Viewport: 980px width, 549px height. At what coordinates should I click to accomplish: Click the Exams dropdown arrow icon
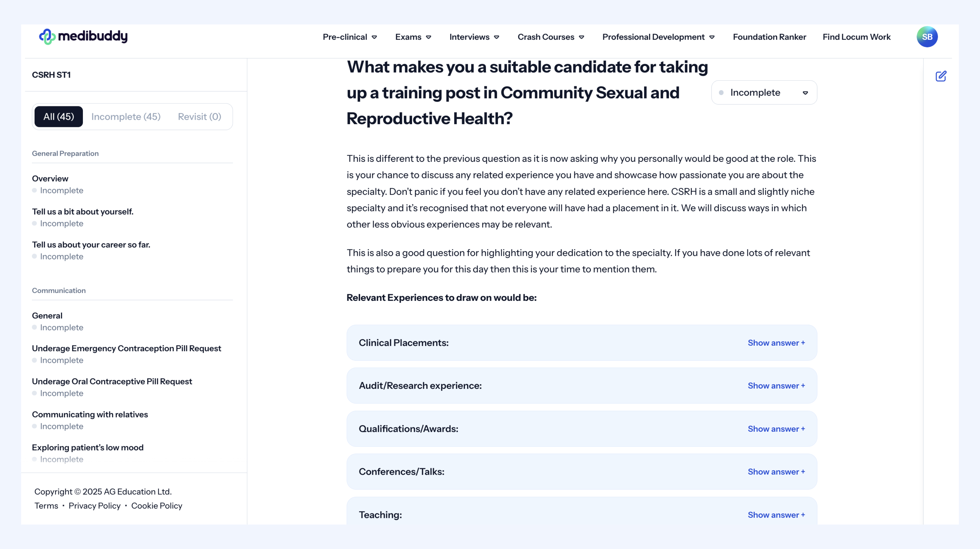click(429, 37)
